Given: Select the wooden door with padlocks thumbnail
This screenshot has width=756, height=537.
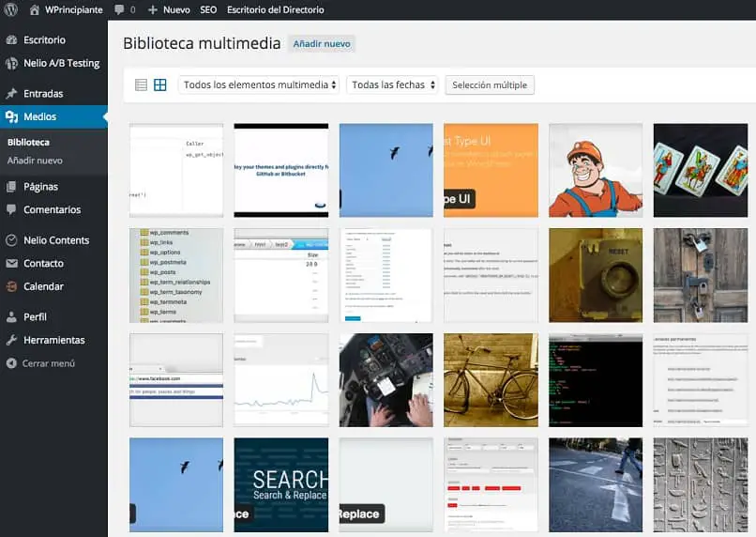Looking at the screenshot, I should click(701, 275).
